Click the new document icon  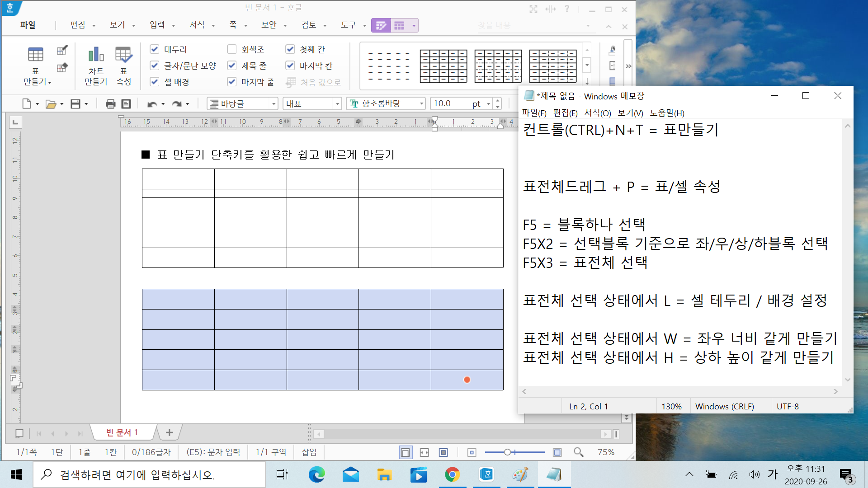point(27,104)
